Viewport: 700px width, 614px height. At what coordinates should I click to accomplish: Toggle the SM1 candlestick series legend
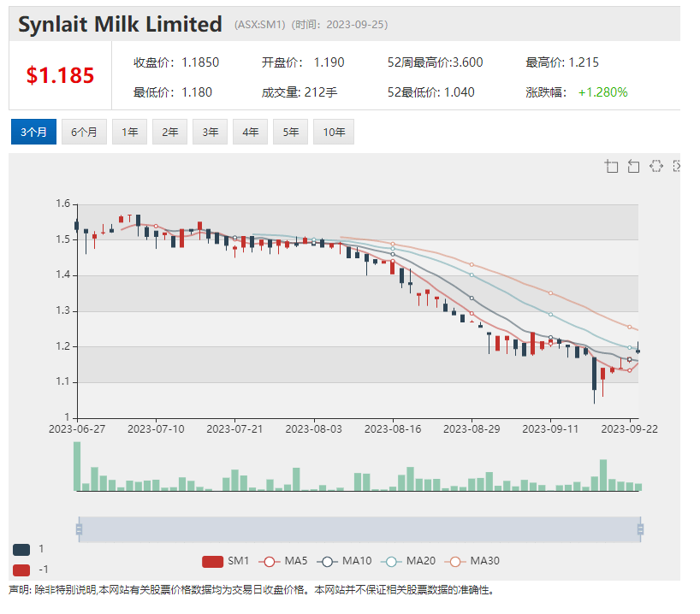(x=225, y=561)
